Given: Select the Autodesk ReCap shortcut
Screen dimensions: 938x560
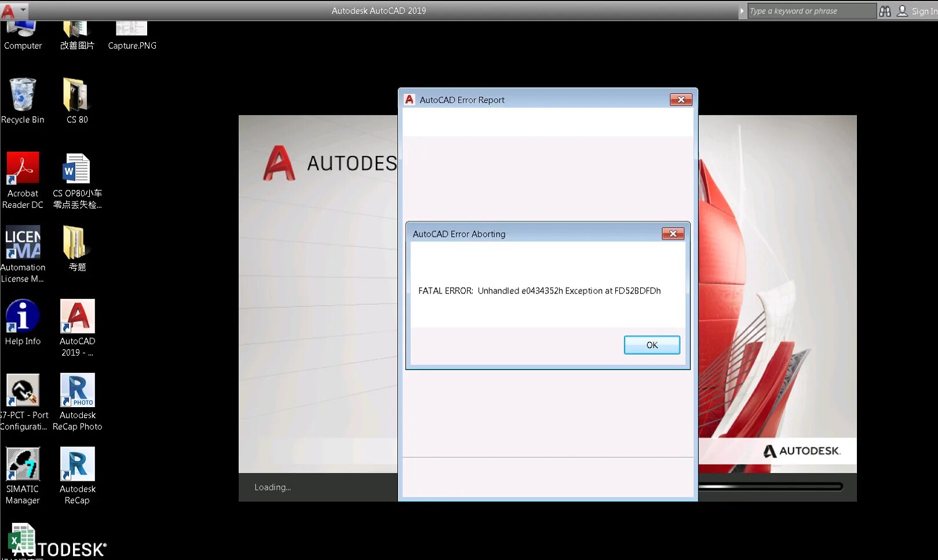Looking at the screenshot, I should pyautogui.click(x=77, y=476).
